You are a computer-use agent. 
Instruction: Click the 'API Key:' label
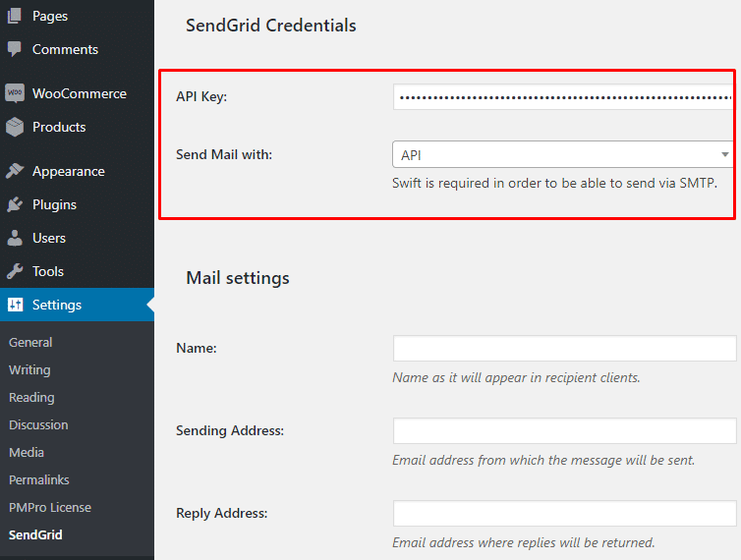tap(201, 97)
